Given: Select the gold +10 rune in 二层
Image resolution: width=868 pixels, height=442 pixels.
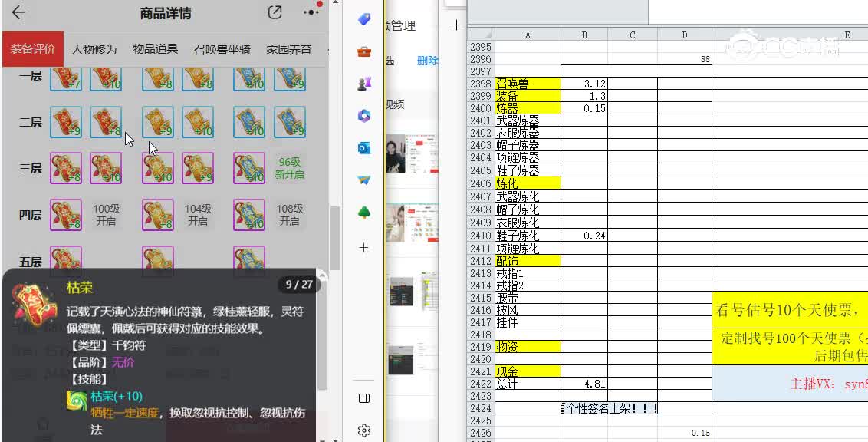Looking at the screenshot, I should tap(198, 123).
